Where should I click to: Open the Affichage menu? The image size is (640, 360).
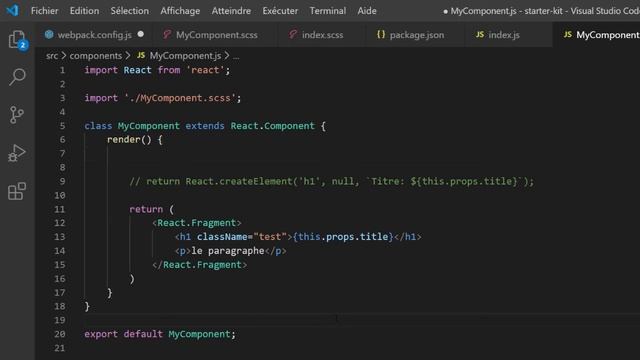click(180, 11)
